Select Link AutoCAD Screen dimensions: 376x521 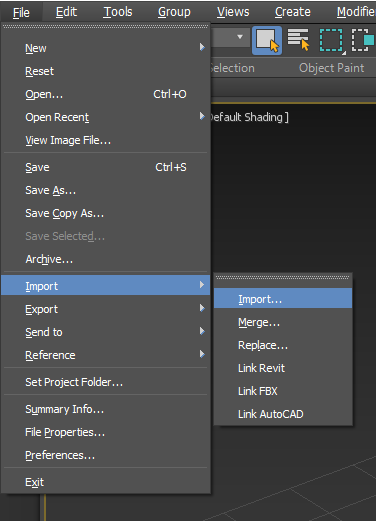pos(283,414)
